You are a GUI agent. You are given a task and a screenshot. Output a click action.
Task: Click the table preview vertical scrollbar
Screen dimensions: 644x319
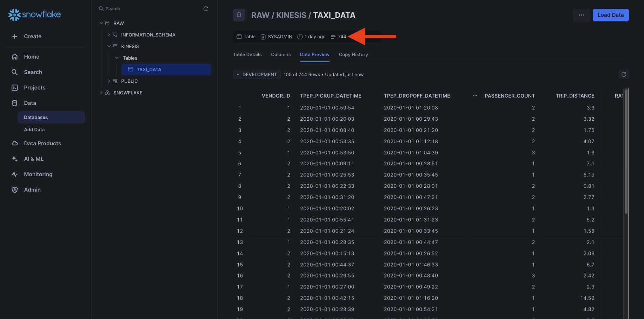(626, 152)
